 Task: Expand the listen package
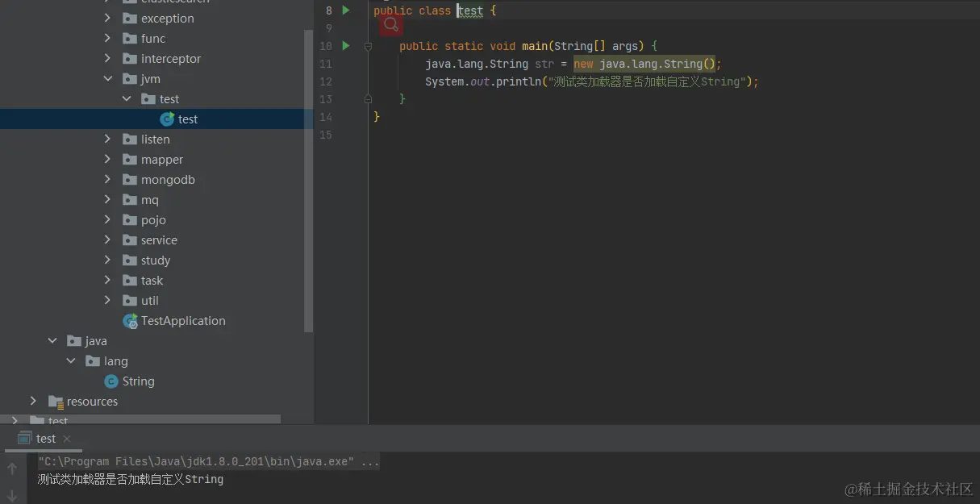click(x=108, y=140)
